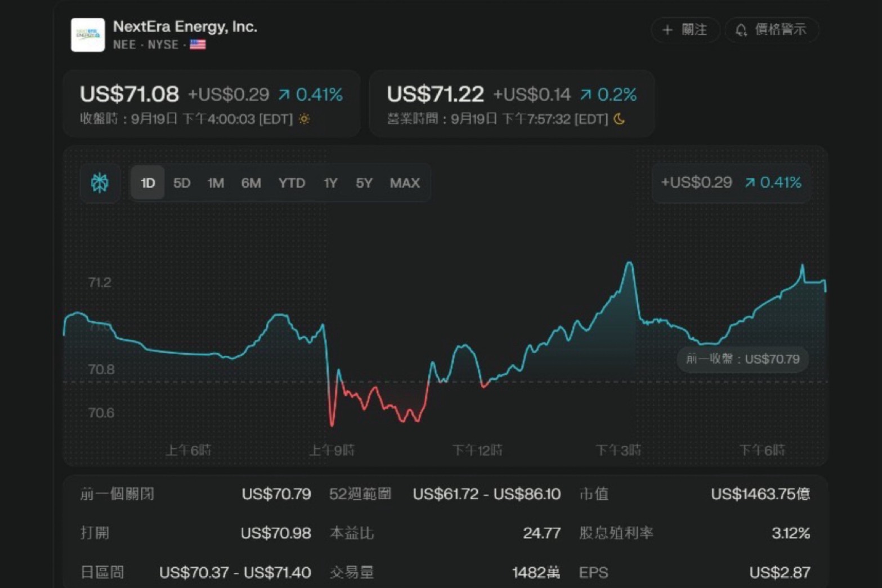
Task: Click the 下午12時 time axis label
Action: (x=478, y=450)
